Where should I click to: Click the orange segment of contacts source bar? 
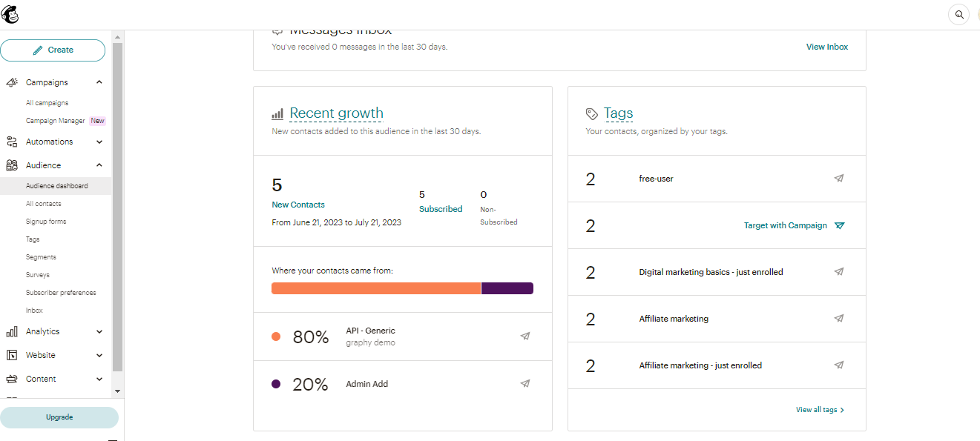(x=375, y=288)
